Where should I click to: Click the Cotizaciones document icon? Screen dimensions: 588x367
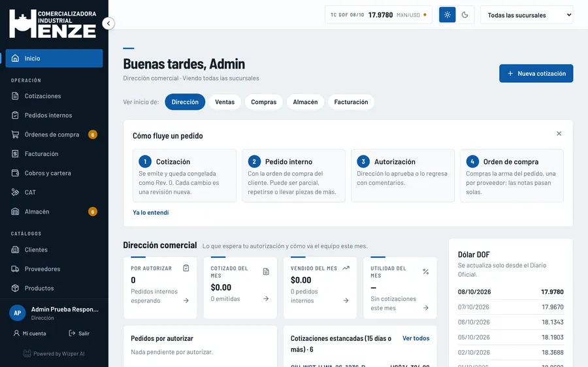pyautogui.click(x=15, y=96)
